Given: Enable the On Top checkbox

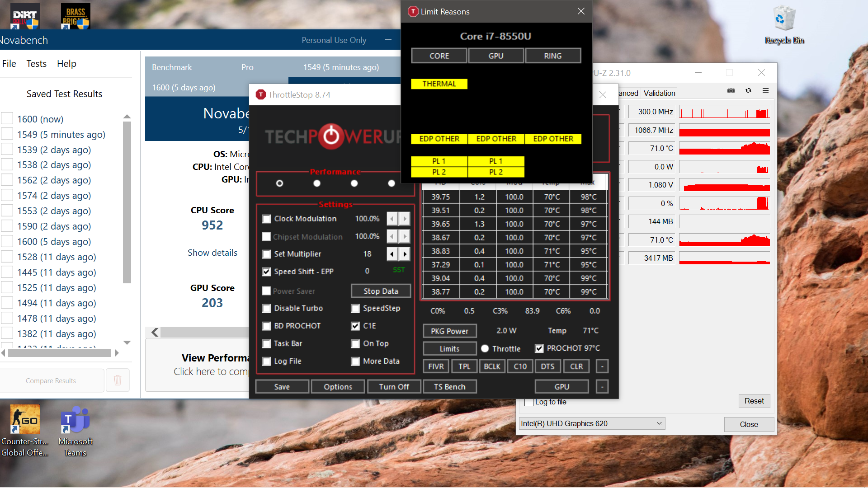Looking at the screenshot, I should click(356, 344).
